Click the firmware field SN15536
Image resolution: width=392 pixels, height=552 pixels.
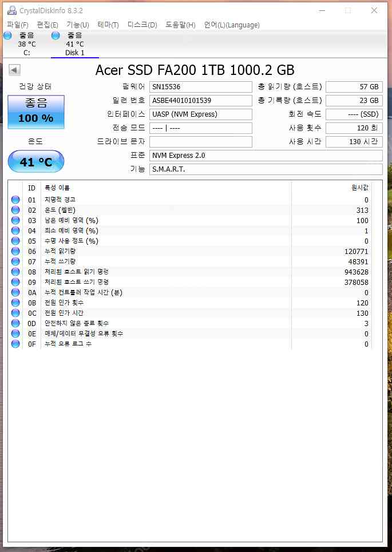click(201, 86)
